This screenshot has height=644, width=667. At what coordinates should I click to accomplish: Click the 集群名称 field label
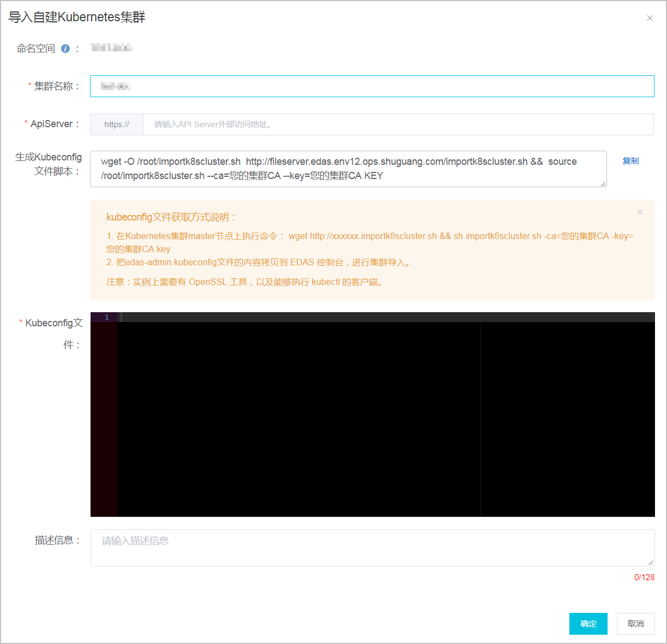click(57, 86)
